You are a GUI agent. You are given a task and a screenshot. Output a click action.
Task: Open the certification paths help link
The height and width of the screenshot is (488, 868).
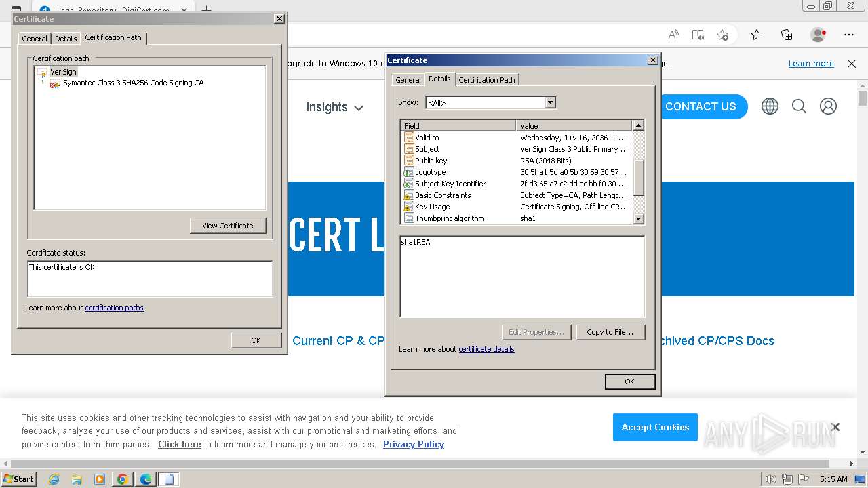pyautogui.click(x=114, y=308)
